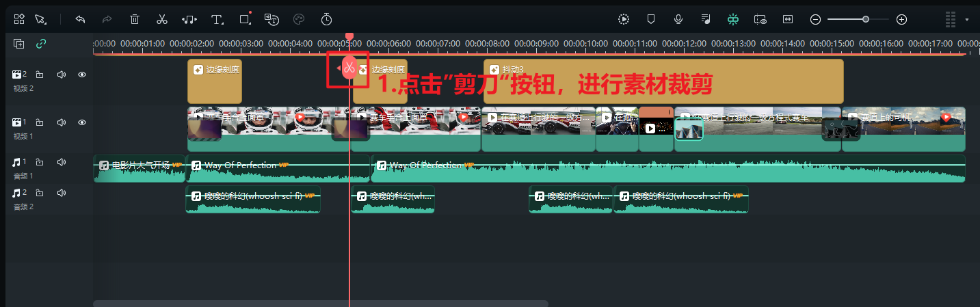Adjust the timeline zoom slider handle
This screenshot has height=307, width=980.
point(866,19)
